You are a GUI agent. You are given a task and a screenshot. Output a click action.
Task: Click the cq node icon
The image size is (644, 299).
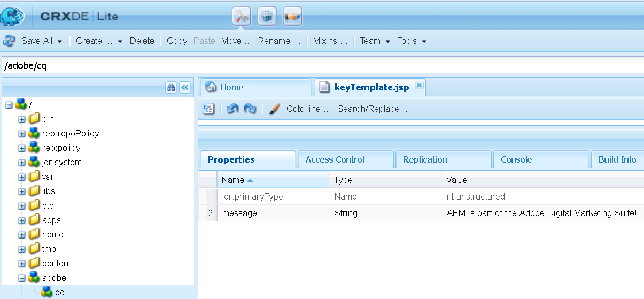click(47, 292)
